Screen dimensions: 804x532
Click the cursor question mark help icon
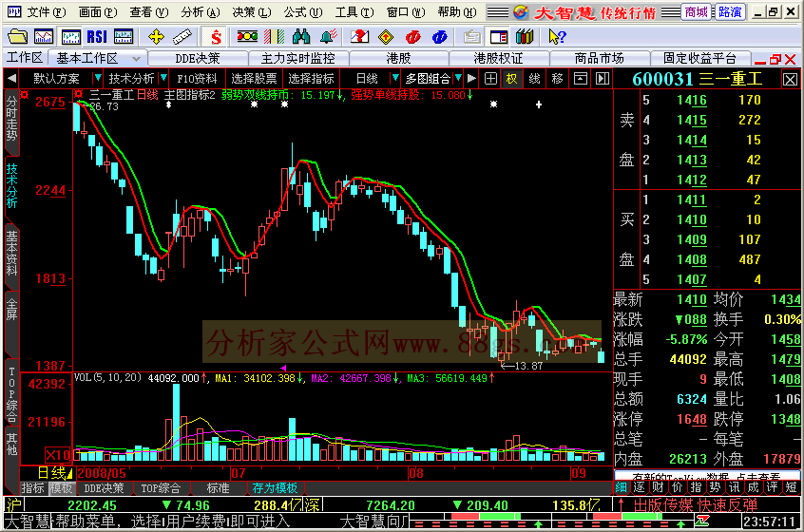(557, 37)
